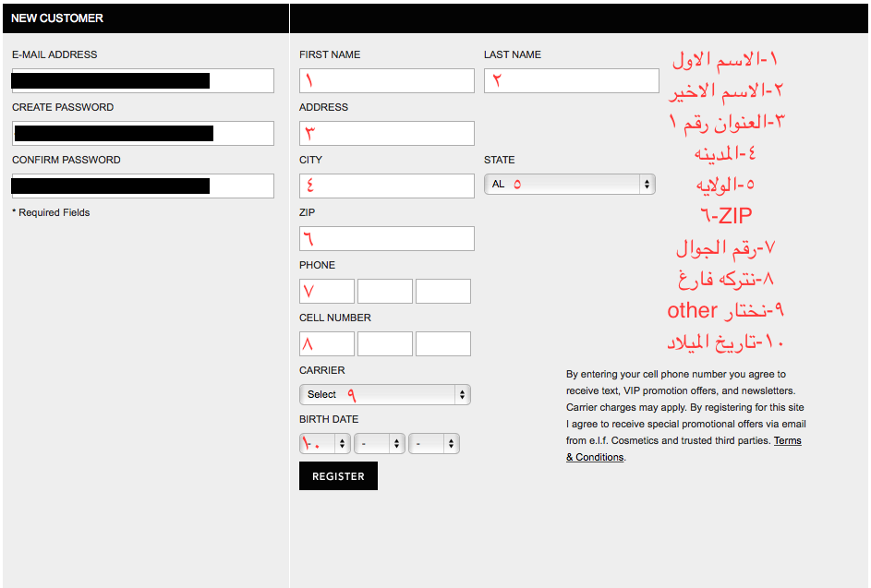Click the second Cell Number box
Viewport: 871px width, 588px height.
point(385,343)
